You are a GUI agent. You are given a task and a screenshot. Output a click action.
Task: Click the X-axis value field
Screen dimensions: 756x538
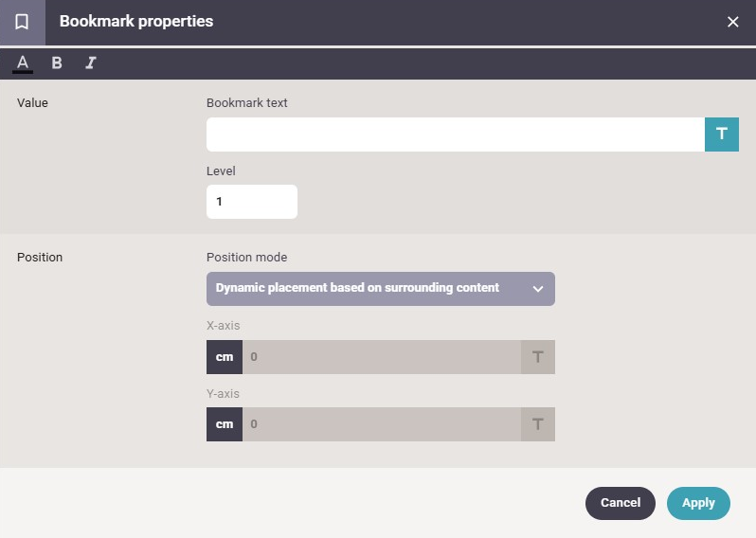(x=382, y=357)
